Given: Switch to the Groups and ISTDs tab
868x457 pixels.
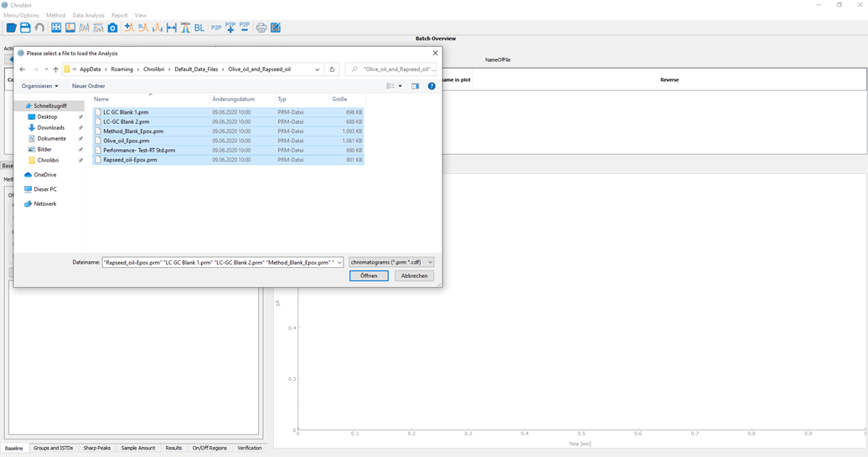Looking at the screenshot, I should pos(53,448).
